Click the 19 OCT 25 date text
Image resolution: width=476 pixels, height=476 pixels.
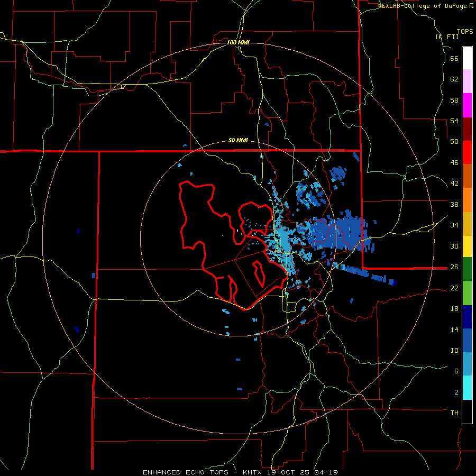coord(289,472)
